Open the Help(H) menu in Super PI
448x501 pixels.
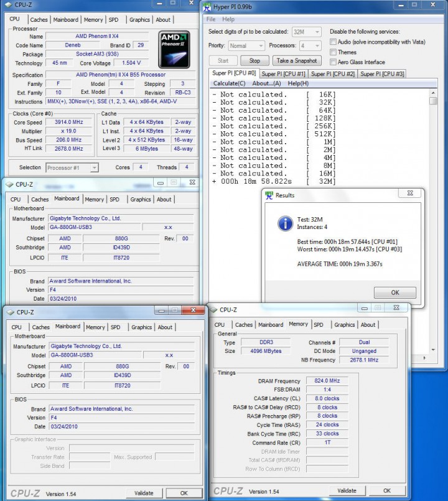298,83
